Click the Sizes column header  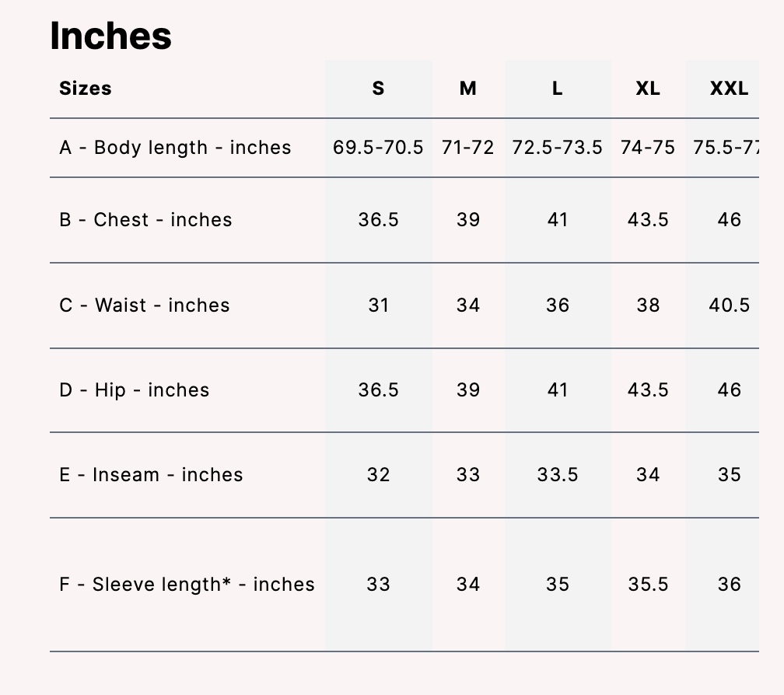pos(86,89)
